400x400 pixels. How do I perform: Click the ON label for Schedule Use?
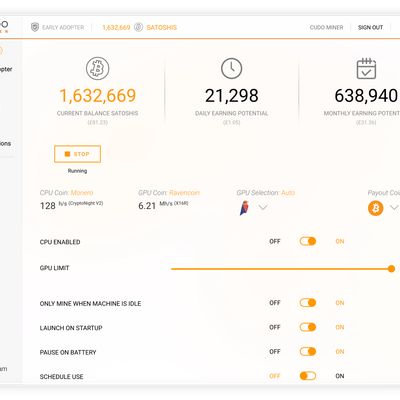[340, 376]
